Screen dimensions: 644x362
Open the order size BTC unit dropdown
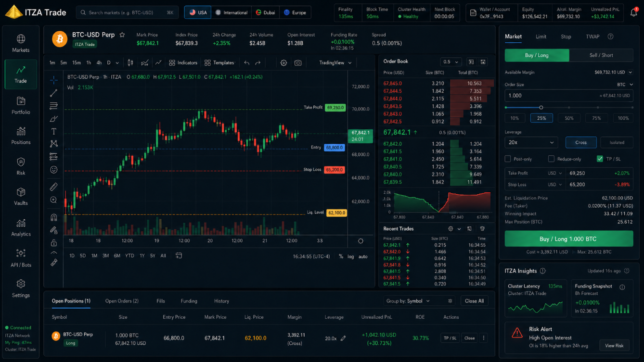(625, 85)
